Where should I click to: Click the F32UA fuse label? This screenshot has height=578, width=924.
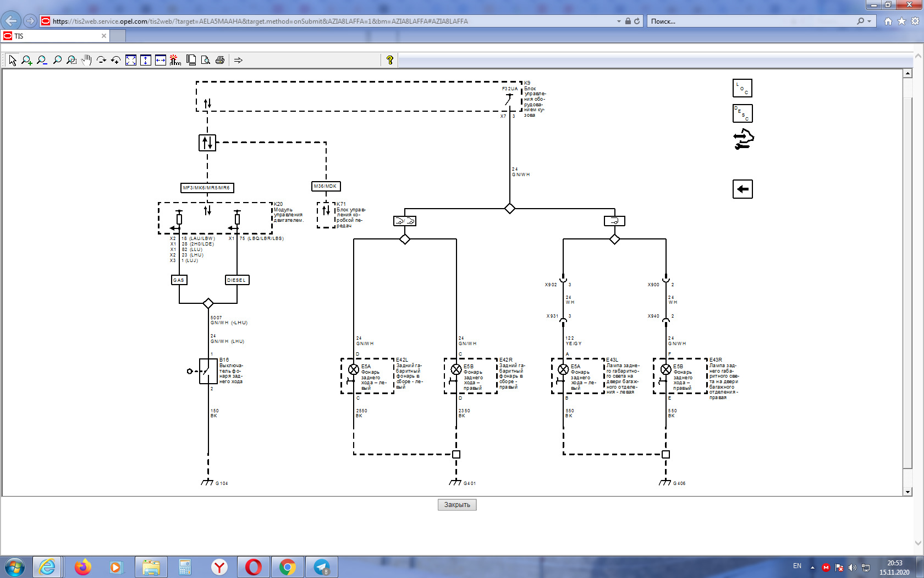[x=510, y=89]
